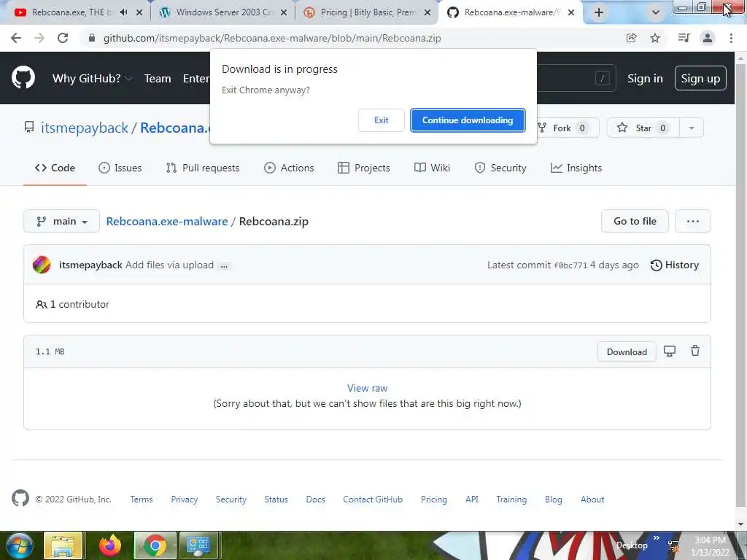
Task: Click the URL address bar
Action: point(352,38)
